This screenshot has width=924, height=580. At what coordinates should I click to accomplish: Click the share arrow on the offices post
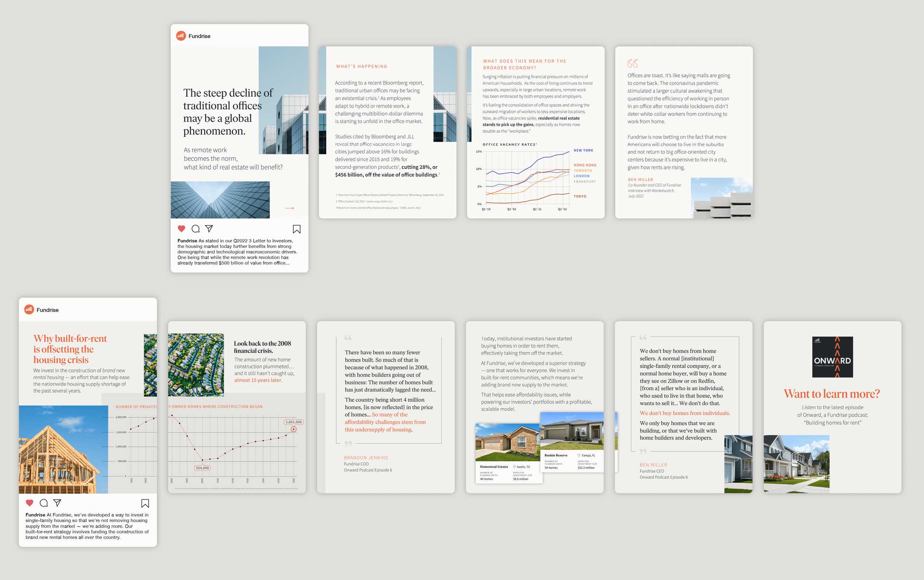(209, 228)
